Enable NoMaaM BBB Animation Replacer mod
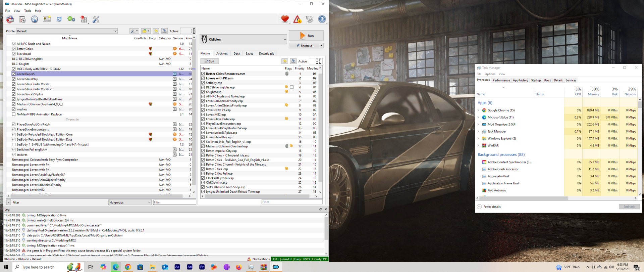The width and height of the screenshot is (644, 272). 14,114
